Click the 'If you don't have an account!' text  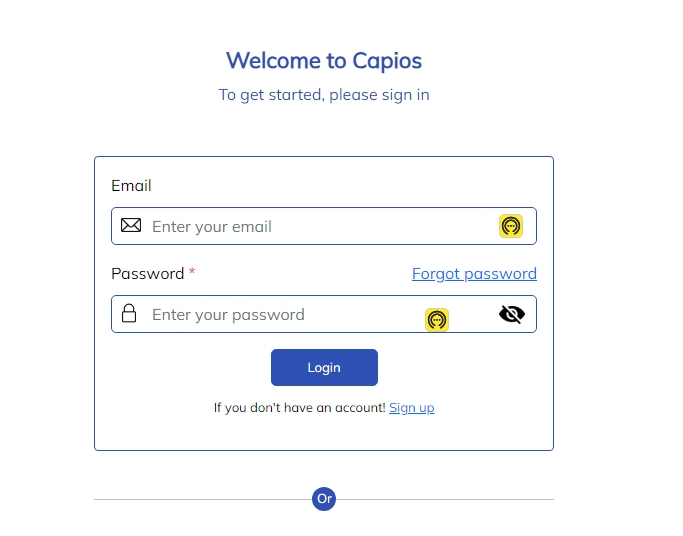pyautogui.click(x=300, y=408)
